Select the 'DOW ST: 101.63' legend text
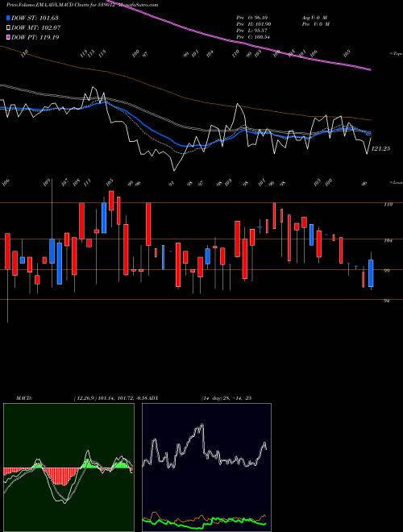The width and height of the screenshot is (403, 532). pyautogui.click(x=35, y=19)
